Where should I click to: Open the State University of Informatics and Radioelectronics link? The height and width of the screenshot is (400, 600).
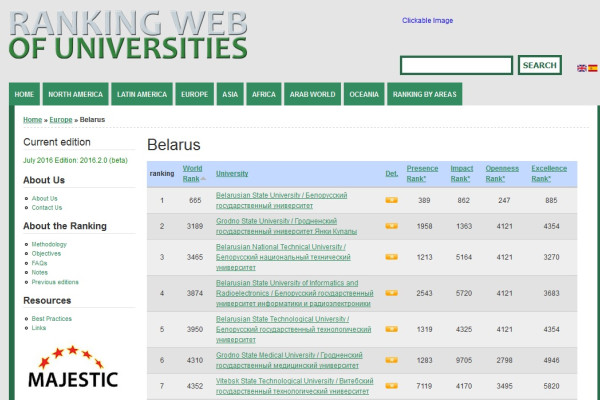[295, 293]
